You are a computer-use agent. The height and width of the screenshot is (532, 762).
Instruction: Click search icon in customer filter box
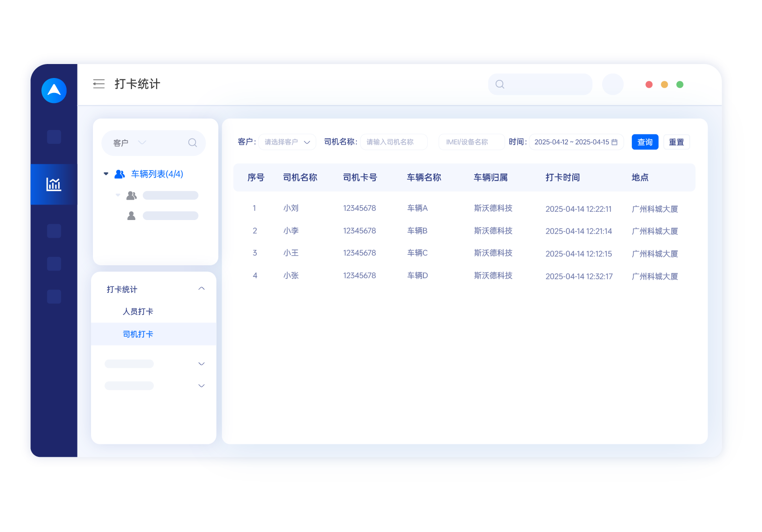point(192,143)
